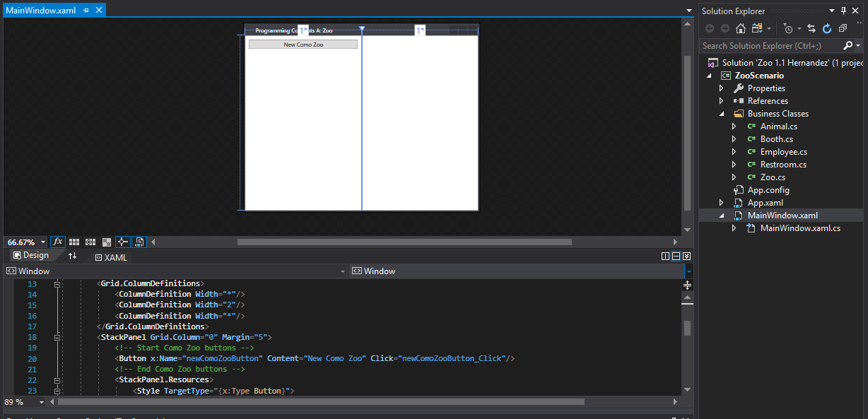Viewport: 868px width, 419px height.
Task: Click the designer horizontal scrollbar
Action: pos(403,242)
